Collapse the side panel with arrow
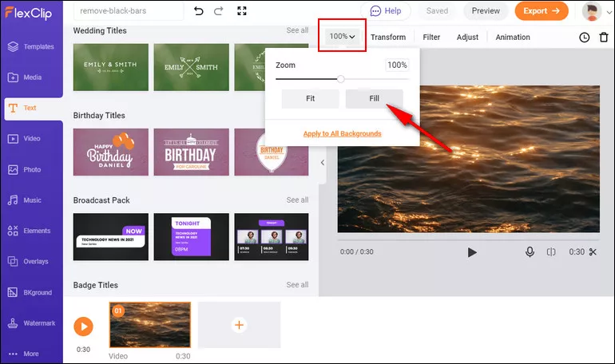 [323, 163]
